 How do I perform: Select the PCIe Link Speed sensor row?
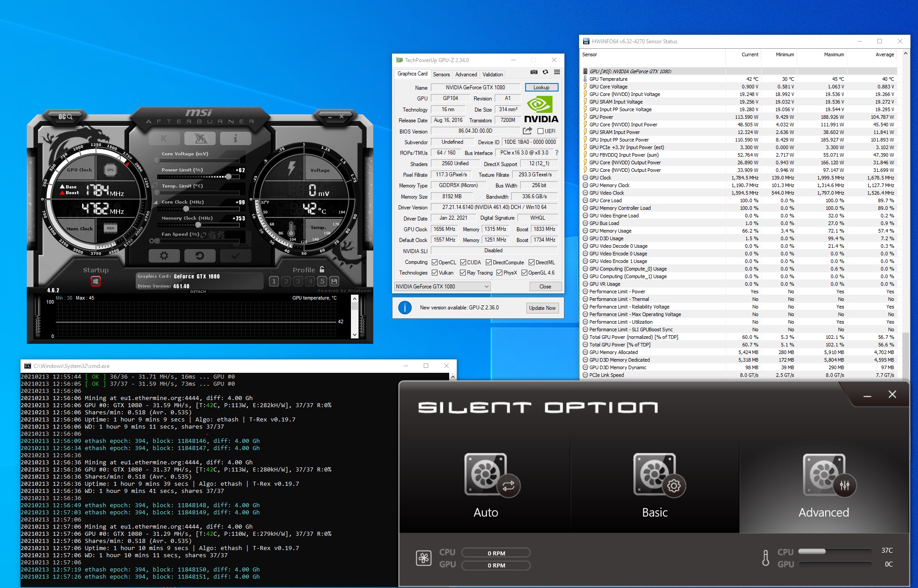739,375
